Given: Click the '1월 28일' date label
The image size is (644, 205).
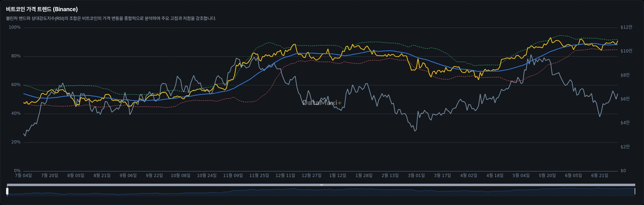Looking at the screenshot, I should tap(364, 176).
